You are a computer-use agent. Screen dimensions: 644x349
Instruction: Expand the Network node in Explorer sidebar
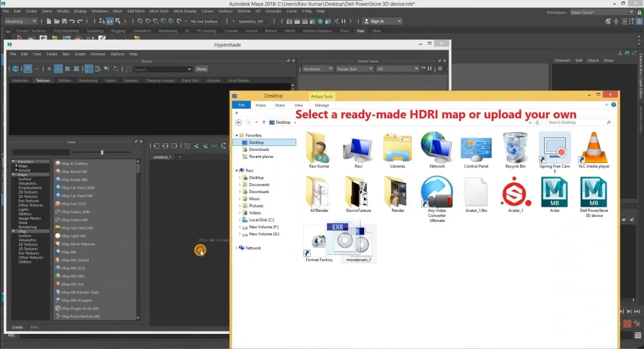coord(236,248)
